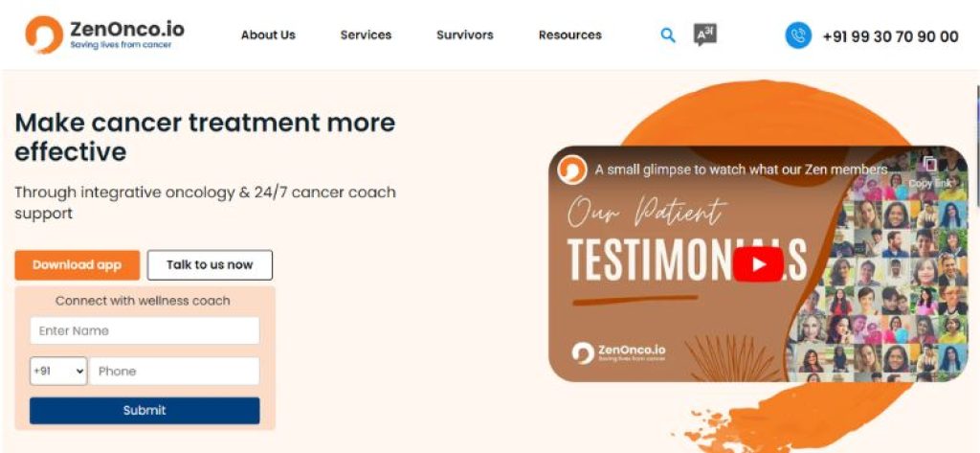The height and width of the screenshot is (453, 980).
Task: Focus the Phone number field
Action: (174, 371)
